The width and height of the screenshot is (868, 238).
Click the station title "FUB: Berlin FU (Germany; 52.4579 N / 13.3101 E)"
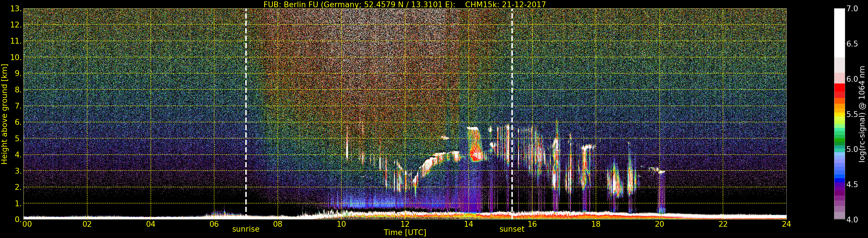point(359,4)
